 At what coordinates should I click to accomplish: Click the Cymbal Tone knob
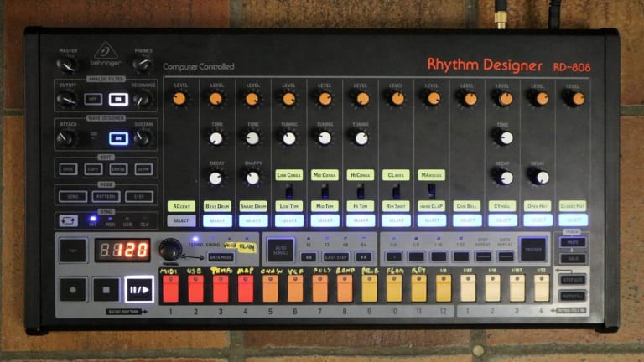(x=504, y=137)
